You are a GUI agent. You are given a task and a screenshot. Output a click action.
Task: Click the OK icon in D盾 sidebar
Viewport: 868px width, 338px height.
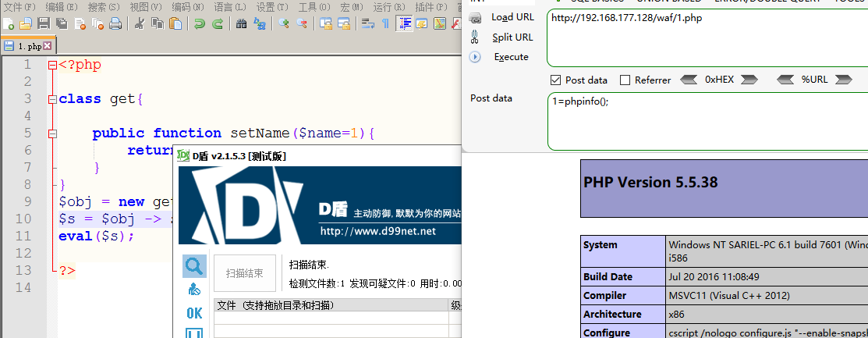pos(194,313)
